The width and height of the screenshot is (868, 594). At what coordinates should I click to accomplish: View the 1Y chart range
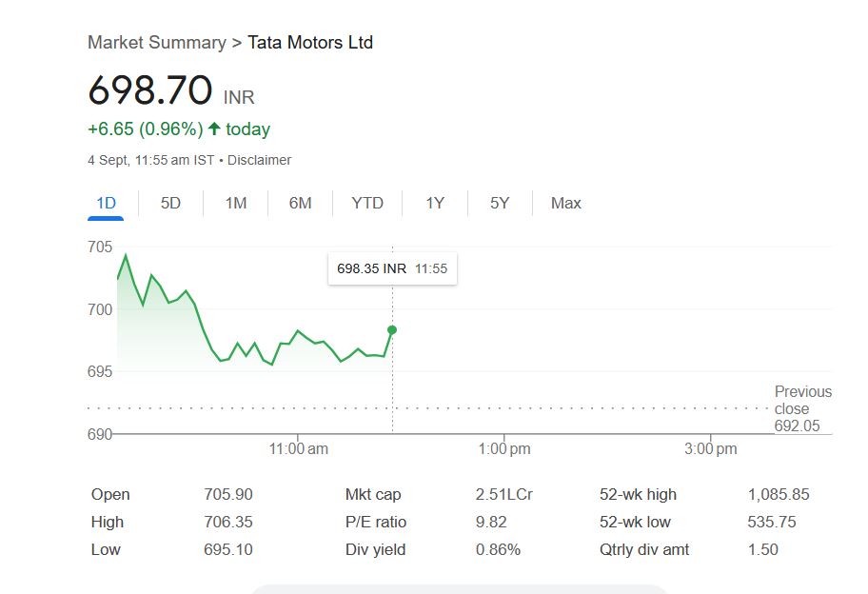pos(435,203)
